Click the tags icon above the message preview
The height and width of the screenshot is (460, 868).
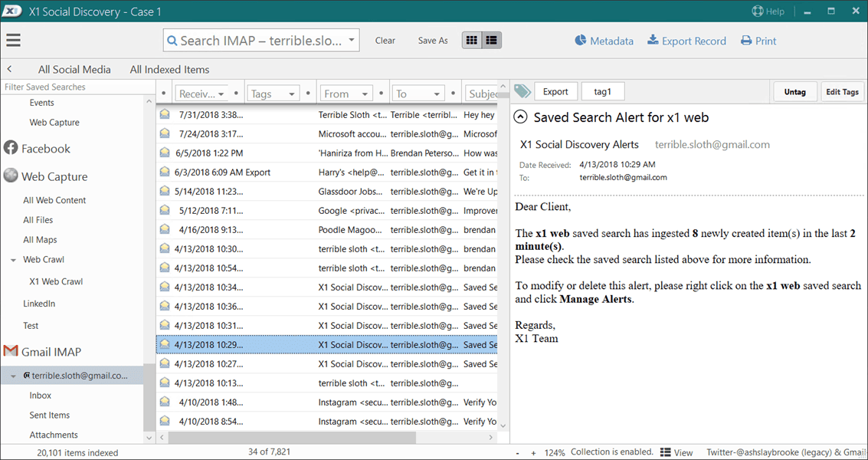(x=522, y=91)
